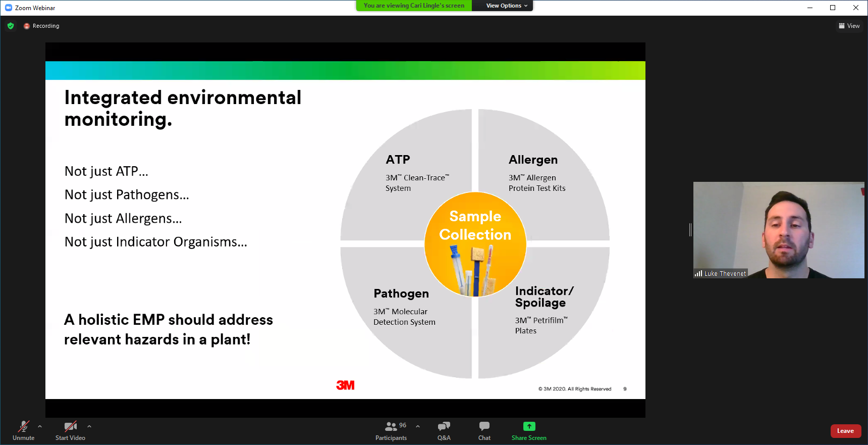868x445 pixels.
Task: Click 'Not just Allergens...' line
Action: click(x=123, y=218)
